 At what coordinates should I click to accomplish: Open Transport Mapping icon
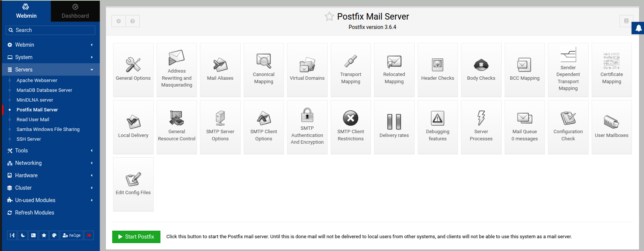351,70
